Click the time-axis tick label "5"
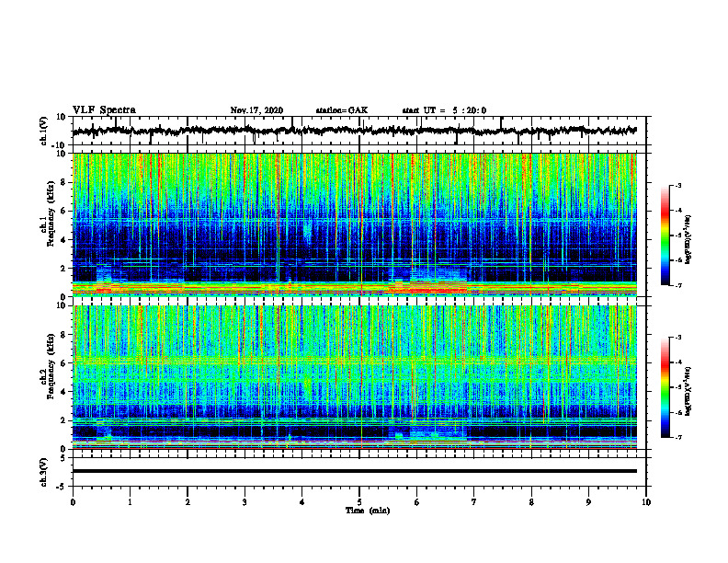The image size is (728, 563). (x=359, y=502)
